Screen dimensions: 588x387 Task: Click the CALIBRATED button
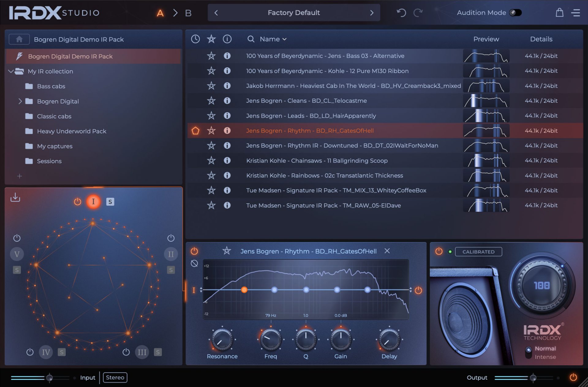[x=478, y=252]
